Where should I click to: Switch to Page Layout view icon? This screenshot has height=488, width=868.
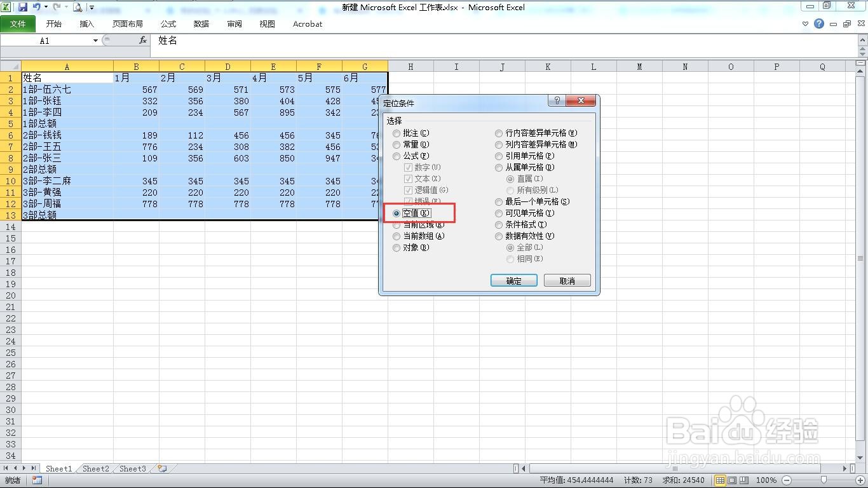(732, 480)
